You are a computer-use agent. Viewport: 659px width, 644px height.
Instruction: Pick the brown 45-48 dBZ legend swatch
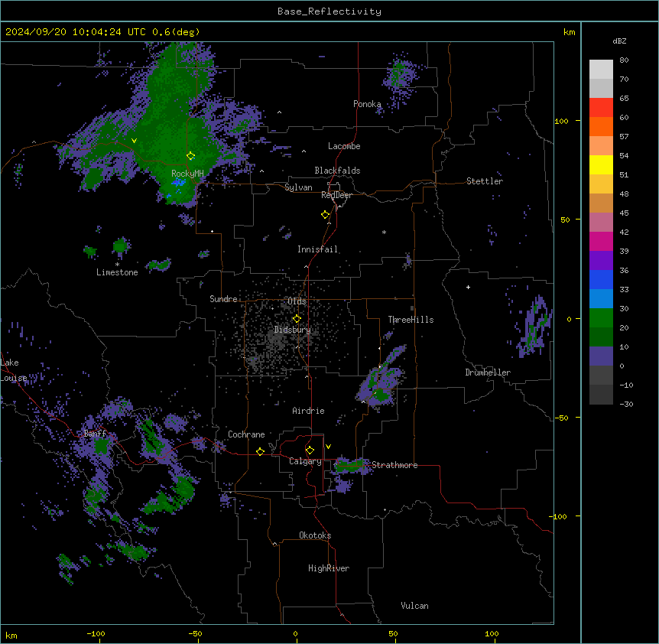pos(601,203)
